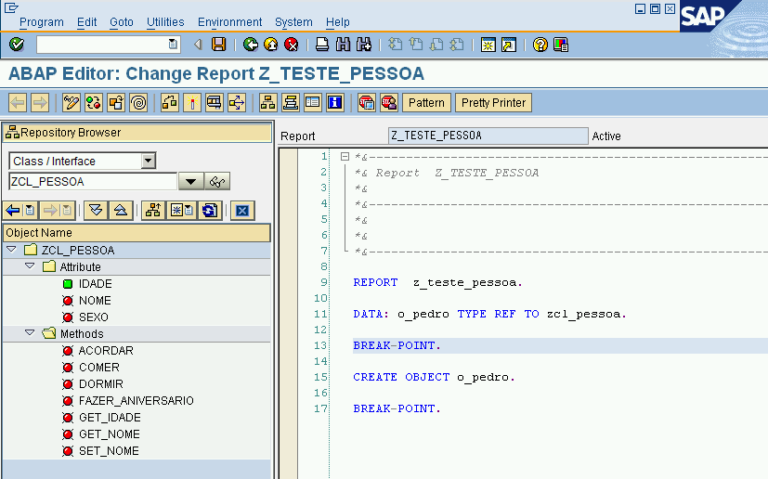Open the Utilities menu
Image resolution: width=768 pixels, height=479 pixels.
tap(165, 22)
